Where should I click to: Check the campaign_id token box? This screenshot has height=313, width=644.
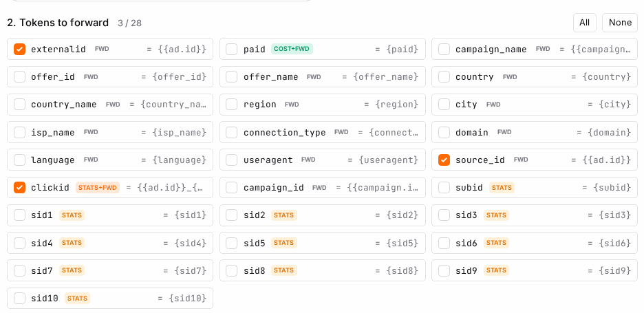232,188
